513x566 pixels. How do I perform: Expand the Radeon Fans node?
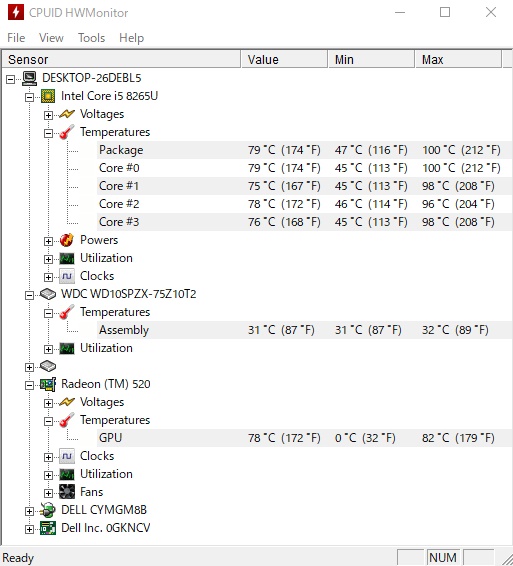tap(48, 493)
